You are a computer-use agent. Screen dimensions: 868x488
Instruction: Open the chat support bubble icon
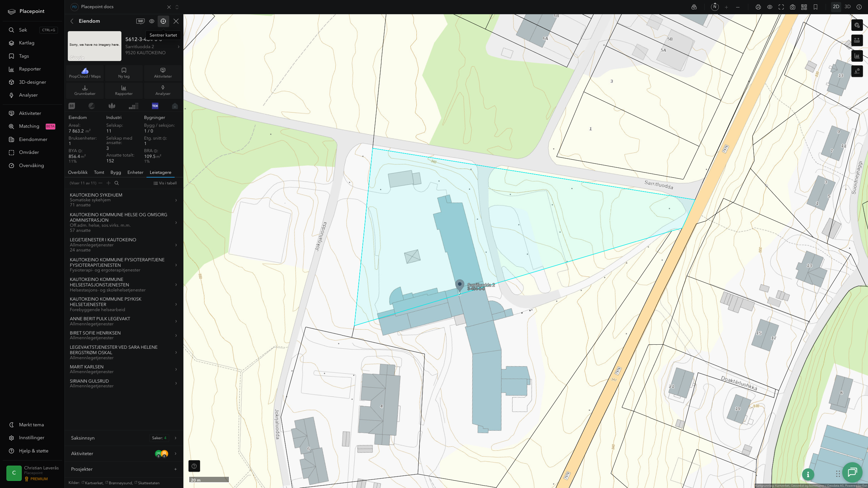[852, 472]
